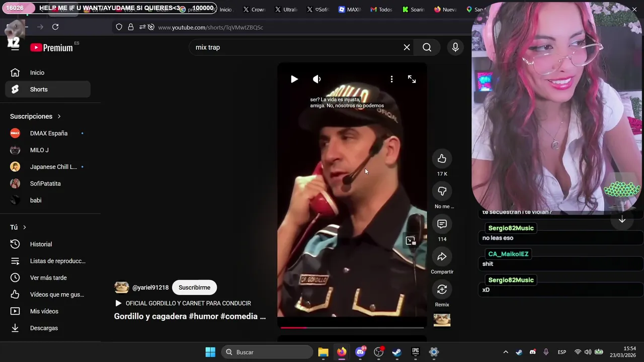
Task: Open Vídeos que me gustan
Action: [48, 295]
